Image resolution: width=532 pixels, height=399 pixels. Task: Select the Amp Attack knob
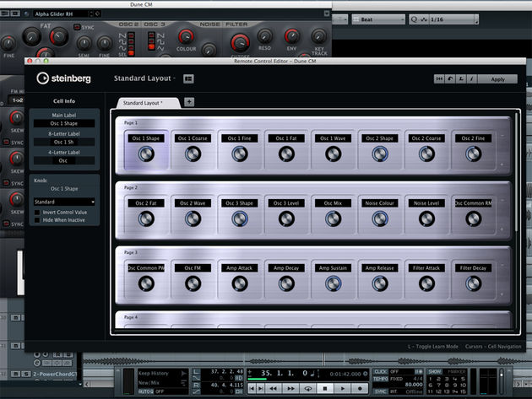coord(240,283)
